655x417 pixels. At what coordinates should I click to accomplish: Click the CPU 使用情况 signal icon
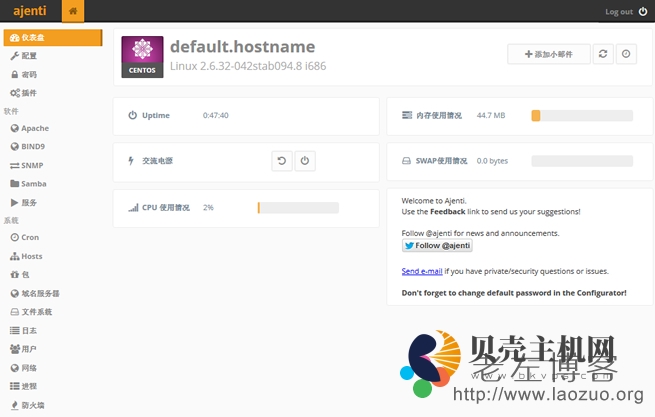(133, 208)
